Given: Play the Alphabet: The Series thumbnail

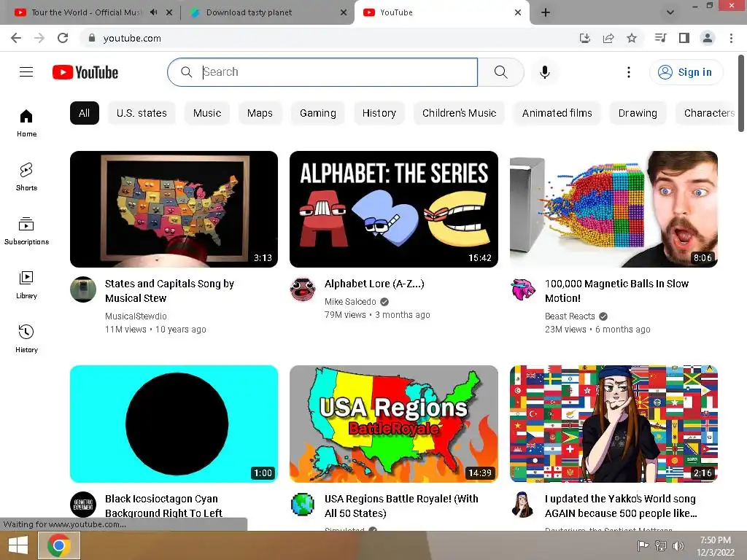Looking at the screenshot, I should (x=393, y=209).
